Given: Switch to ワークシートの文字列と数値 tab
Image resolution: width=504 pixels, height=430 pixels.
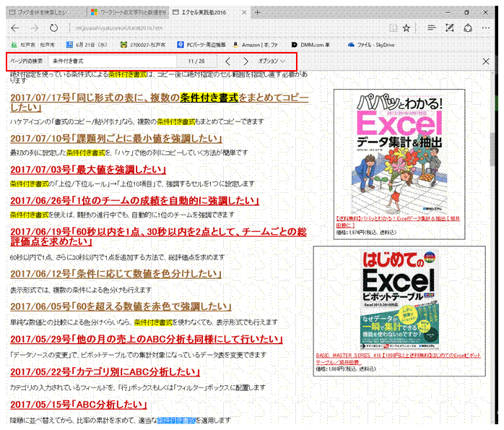Looking at the screenshot, I should coord(129,12).
